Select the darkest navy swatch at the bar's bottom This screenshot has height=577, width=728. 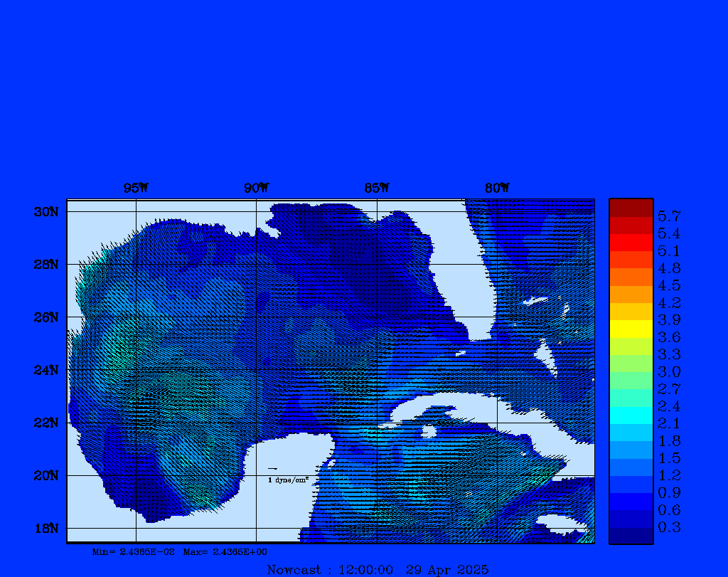[x=631, y=536]
